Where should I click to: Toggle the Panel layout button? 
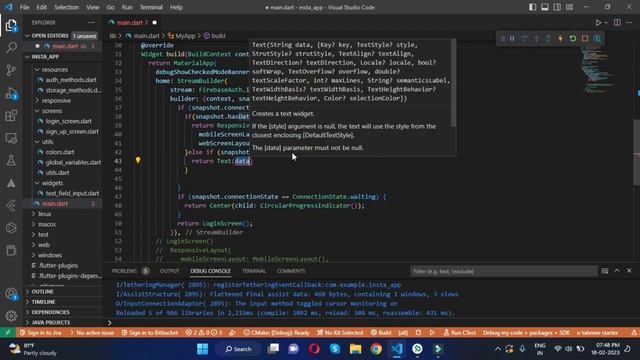(544, 7)
